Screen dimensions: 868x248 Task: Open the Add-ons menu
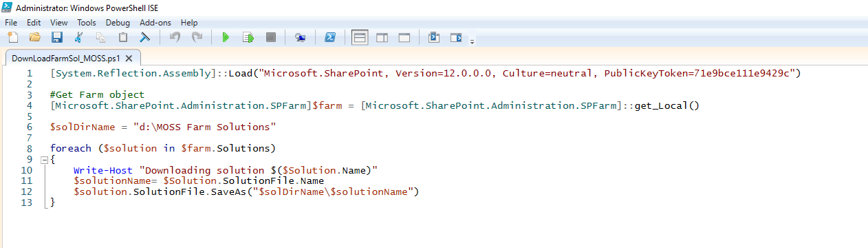point(155,23)
